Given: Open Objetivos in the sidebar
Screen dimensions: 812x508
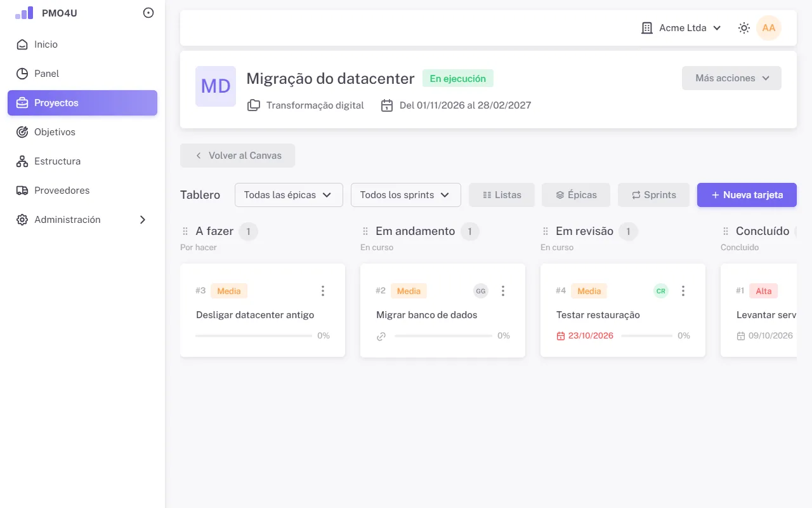Looking at the screenshot, I should (82, 132).
